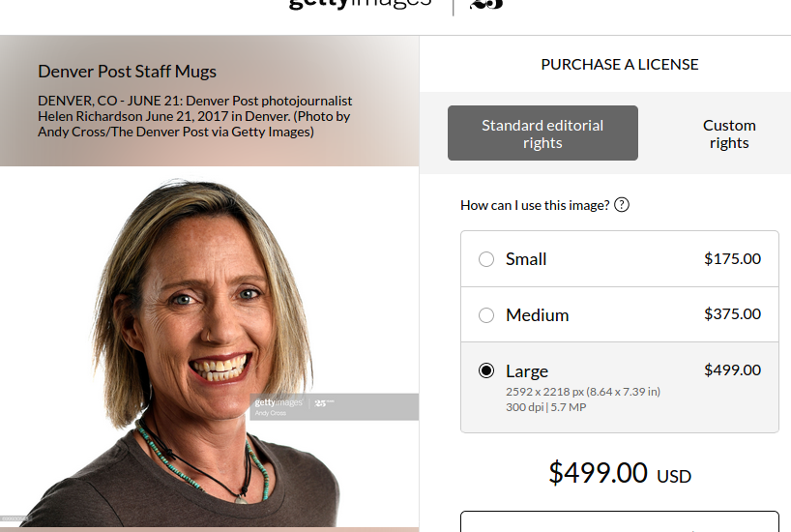The width and height of the screenshot is (791, 532).
Task: Click the photo caption mentioning Andy Cross
Action: tap(194, 116)
